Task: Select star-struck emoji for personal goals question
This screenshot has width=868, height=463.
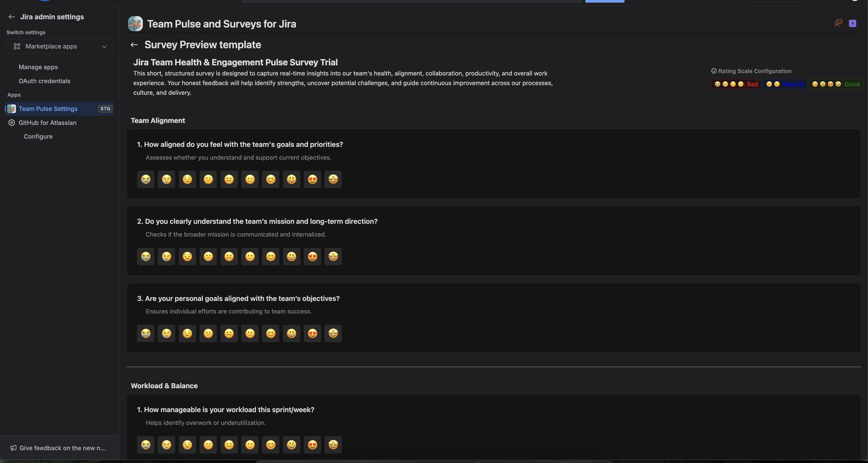Action: coord(333,333)
